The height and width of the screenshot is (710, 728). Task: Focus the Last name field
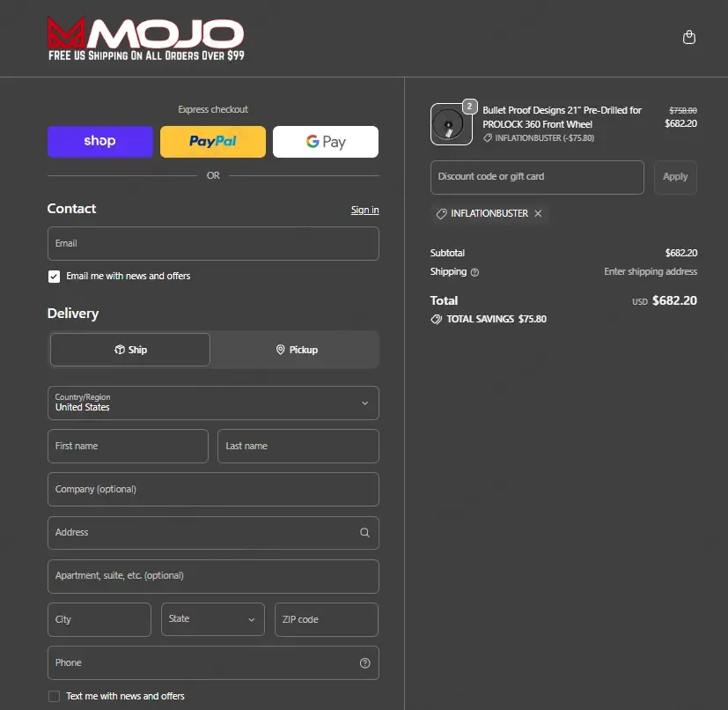[x=298, y=446]
